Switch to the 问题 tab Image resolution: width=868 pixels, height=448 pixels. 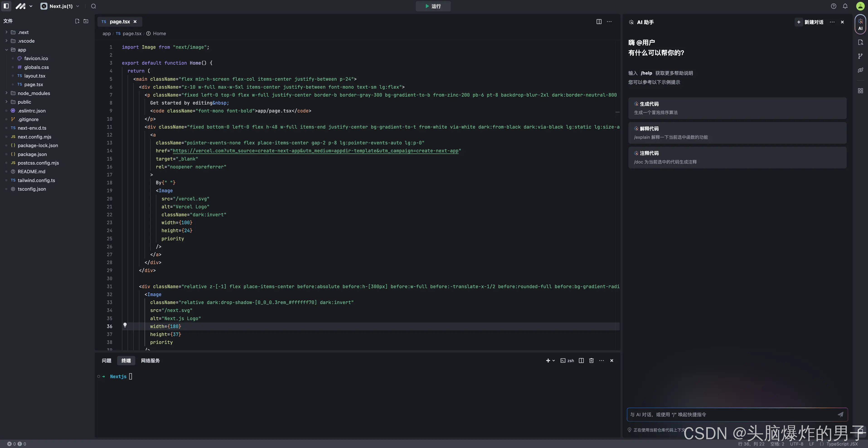pos(107,360)
